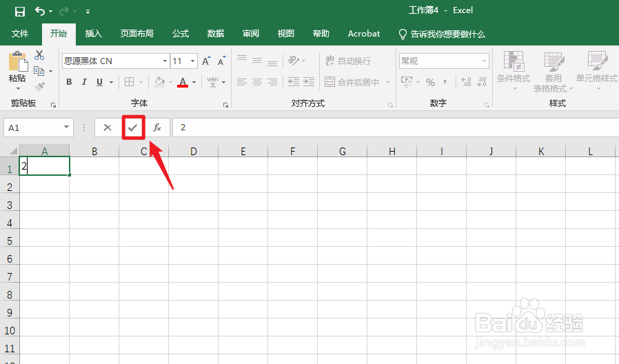Customize the Quick Access Toolbar
619x364 pixels.
click(88, 12)
